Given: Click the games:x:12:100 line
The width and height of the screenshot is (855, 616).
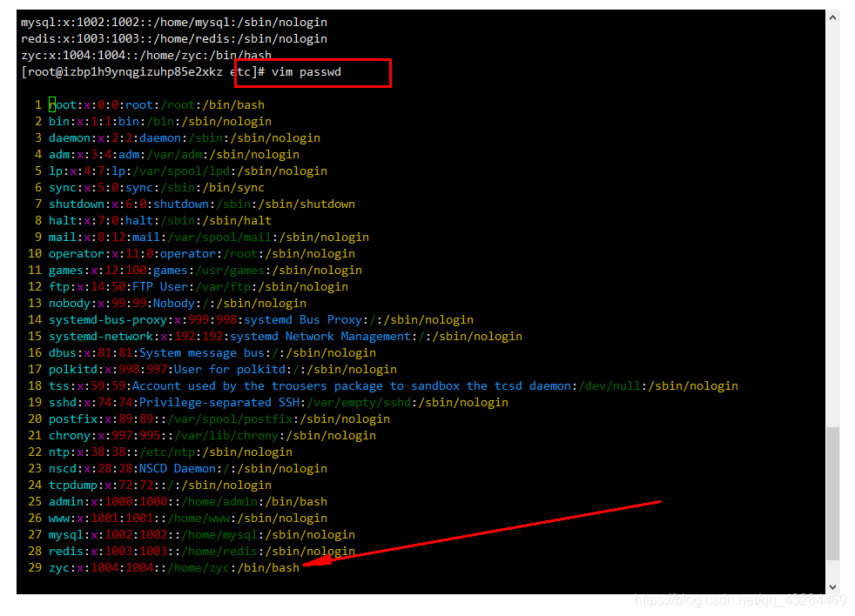Looking at the screenshot, I should point(205,271).
